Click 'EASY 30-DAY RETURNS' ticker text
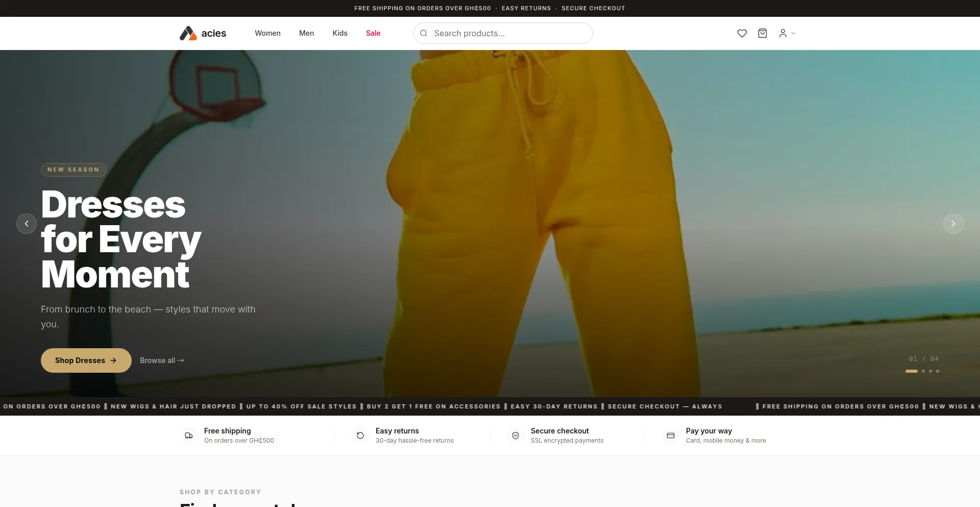 (x=554, y=406)
